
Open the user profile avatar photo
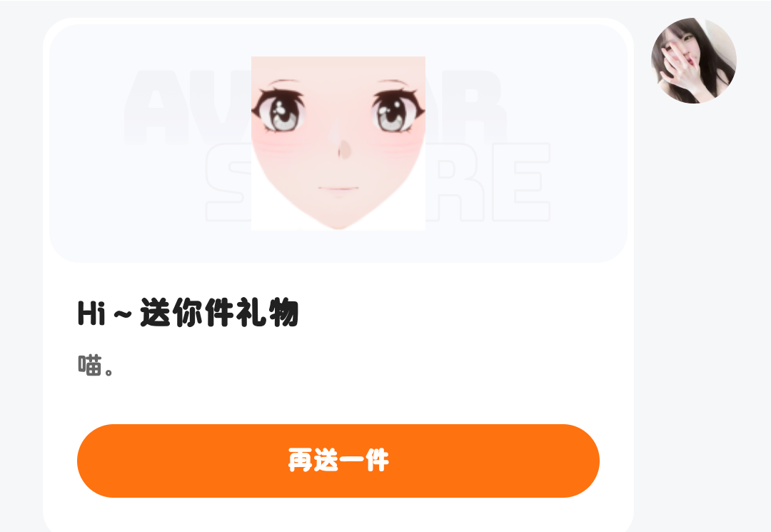click(694, 61)
